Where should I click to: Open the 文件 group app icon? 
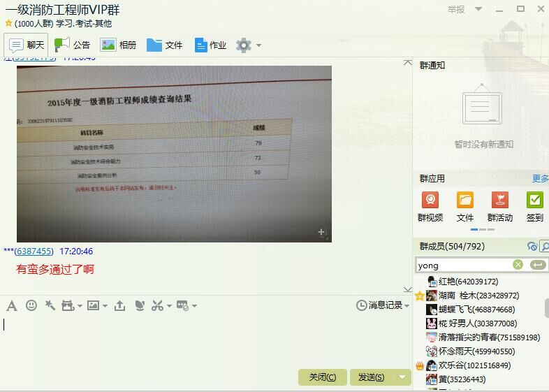[x=465, y=207]
